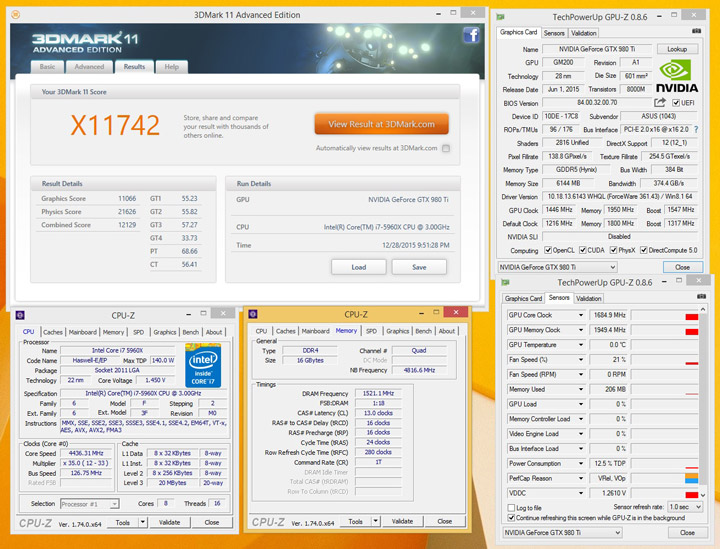Expand the Power Consumption sensor dropdown
Viewport: 720px width, 549px height.
[581, 464]
